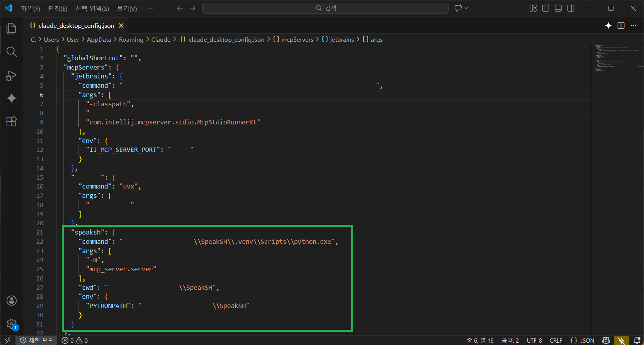Click "com.intellij.mcpserver.stdio.McpStdioRunnerKt" on line 9
The width and height of the screenshot is (644, 345).
pos(173,122)
